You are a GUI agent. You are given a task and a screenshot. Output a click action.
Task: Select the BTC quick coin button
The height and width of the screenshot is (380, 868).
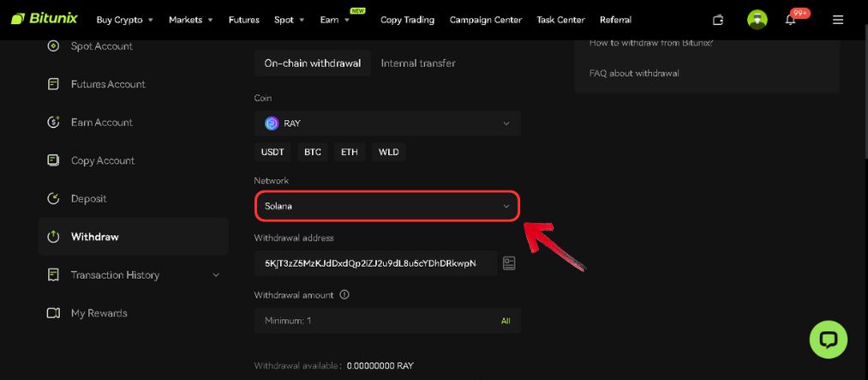point(313,152)
